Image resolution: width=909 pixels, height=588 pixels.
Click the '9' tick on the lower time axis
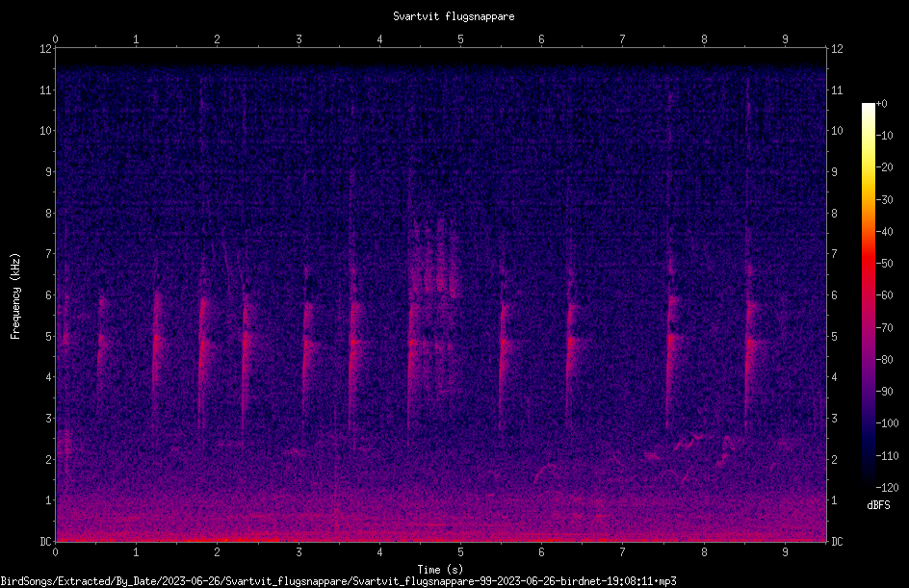[x=785, y=552]
